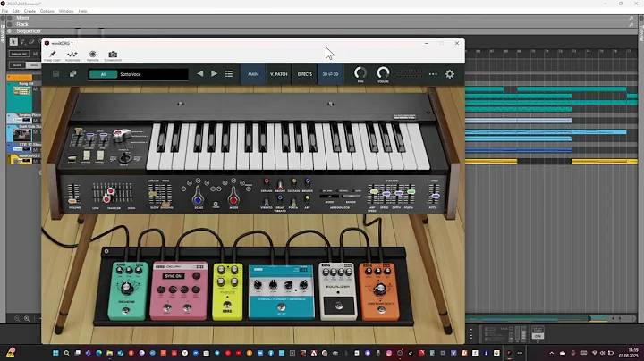The image size is (644, 361).
Task: Toggle the EXPAND rocker switch
Action: tap(267, 183)
